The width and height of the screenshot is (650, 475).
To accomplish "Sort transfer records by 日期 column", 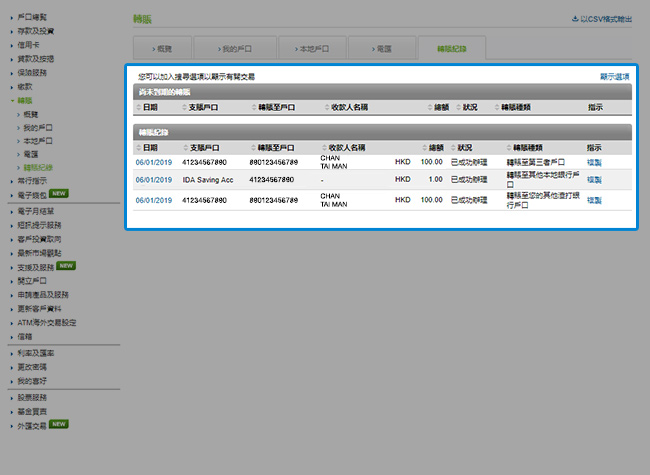I will pos(149,147).
